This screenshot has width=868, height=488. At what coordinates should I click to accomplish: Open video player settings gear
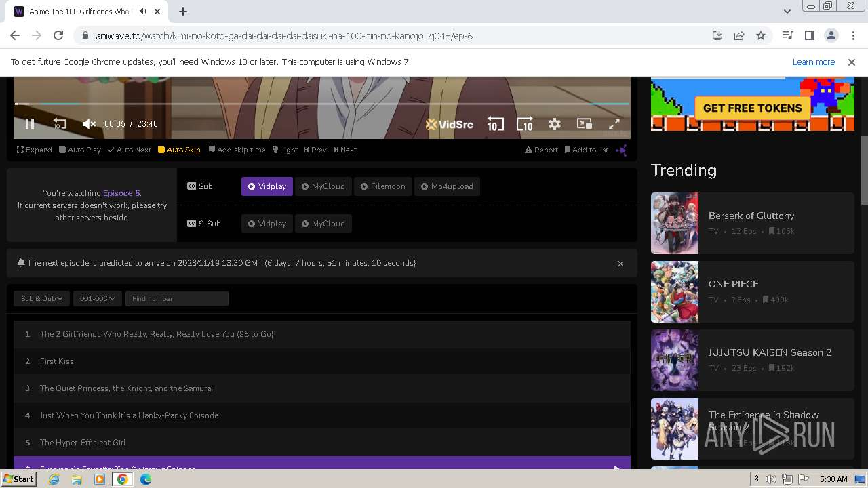[x=555, y=124]
